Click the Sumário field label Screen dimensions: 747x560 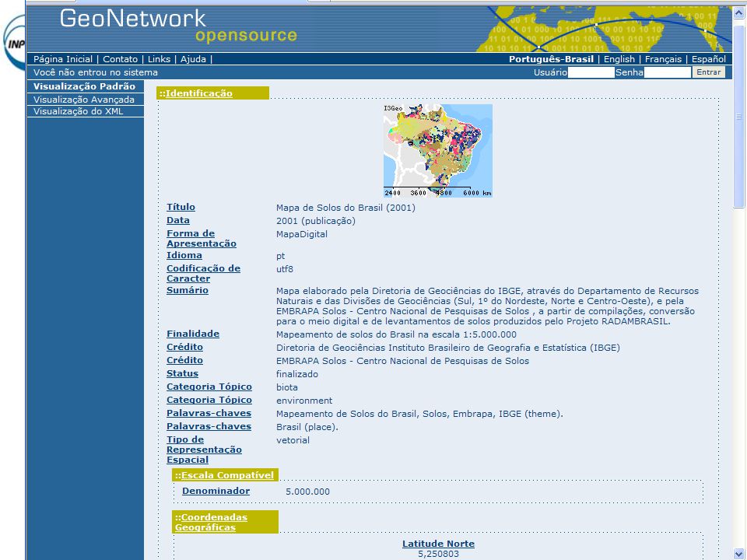click(188, 290)
